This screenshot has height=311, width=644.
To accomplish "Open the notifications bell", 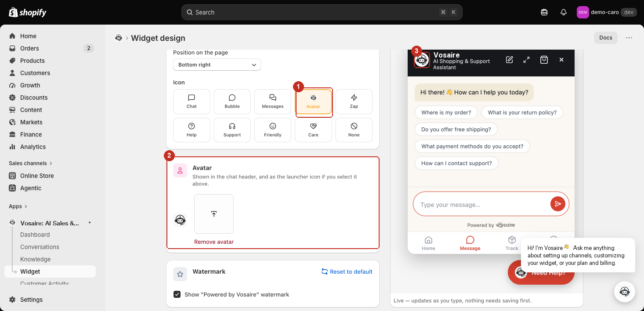I will (564, 12).
